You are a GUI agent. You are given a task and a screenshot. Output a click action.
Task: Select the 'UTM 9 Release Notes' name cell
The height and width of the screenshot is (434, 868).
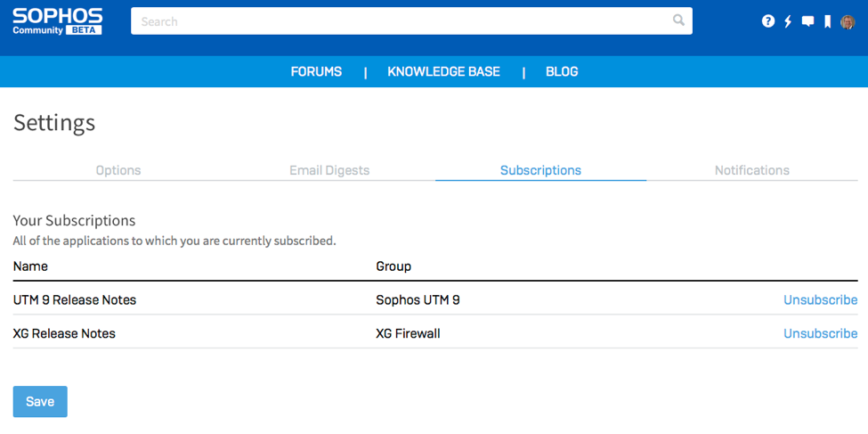click(x=75, y=299)
